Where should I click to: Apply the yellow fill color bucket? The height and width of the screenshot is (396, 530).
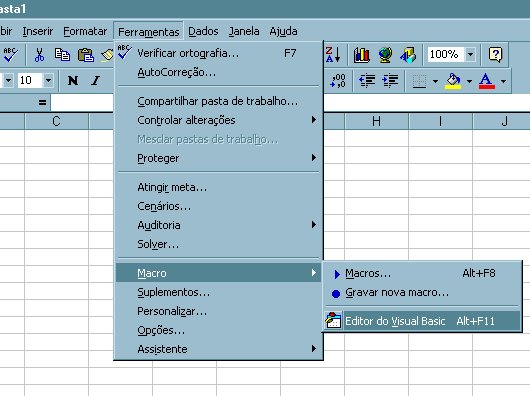tap(453, 81)
